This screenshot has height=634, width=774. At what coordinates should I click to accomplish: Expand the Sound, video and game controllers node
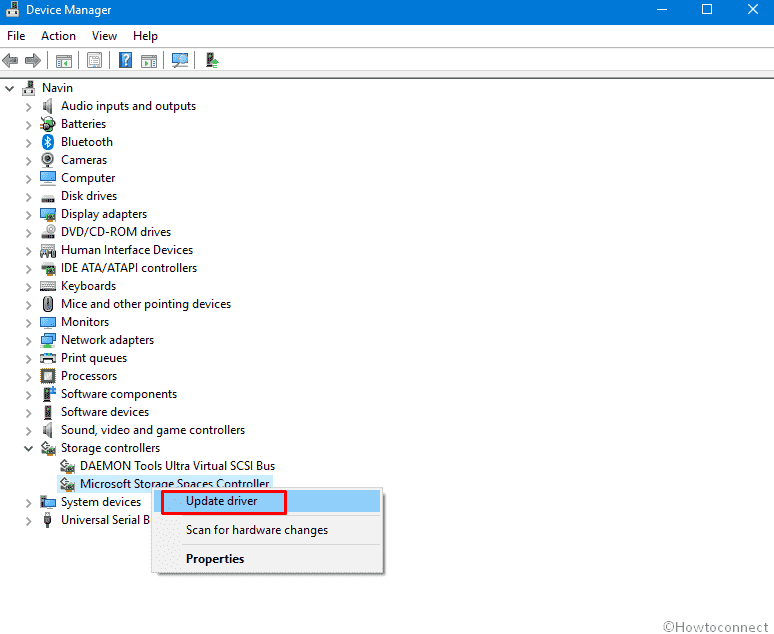click(x=29, y=431)
